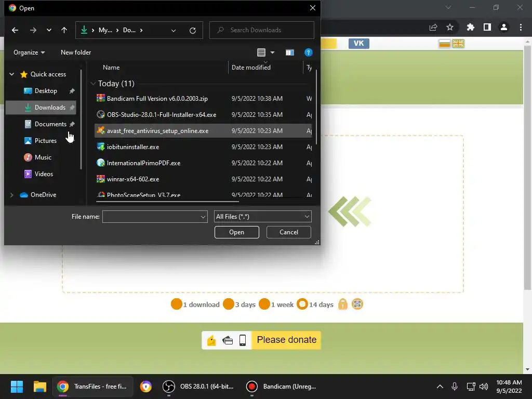Click My... in the address breadcrumb

pos(105,30)
